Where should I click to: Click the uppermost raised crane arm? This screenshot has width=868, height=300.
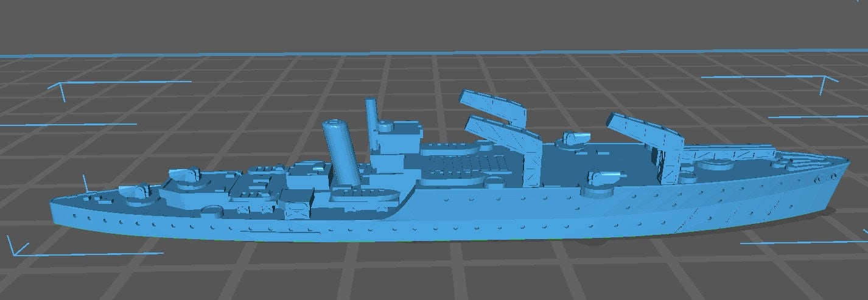(x=493, y=104)
